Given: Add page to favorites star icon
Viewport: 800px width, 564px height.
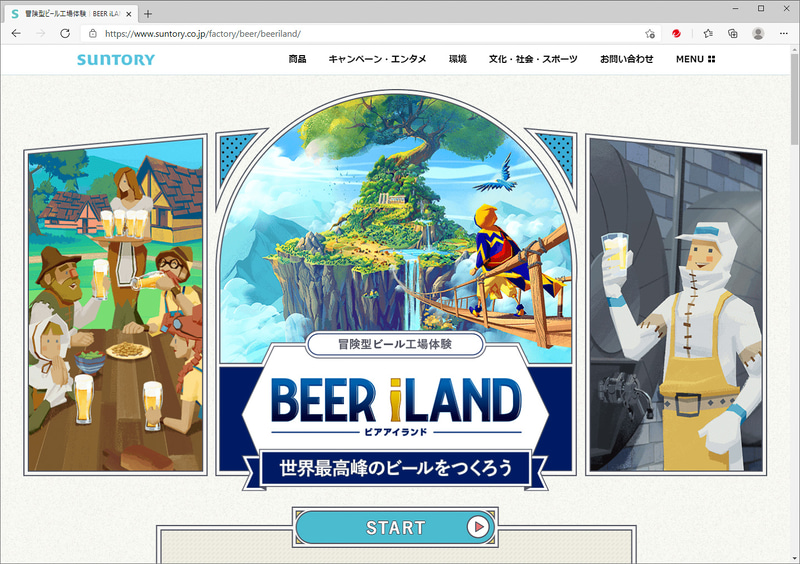Looking at the screenshot, I should (x=649, y=34).
